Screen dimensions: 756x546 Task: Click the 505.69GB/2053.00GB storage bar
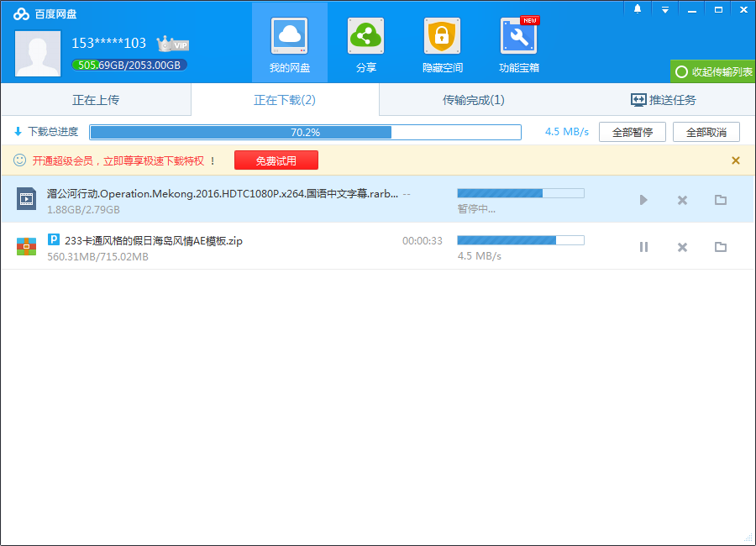(x=129, y=66)
